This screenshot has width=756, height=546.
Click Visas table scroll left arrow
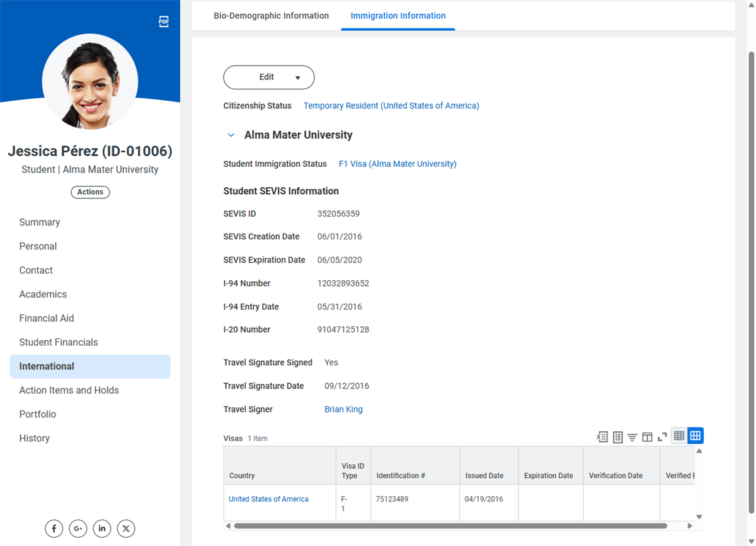(x=228, y=526)
